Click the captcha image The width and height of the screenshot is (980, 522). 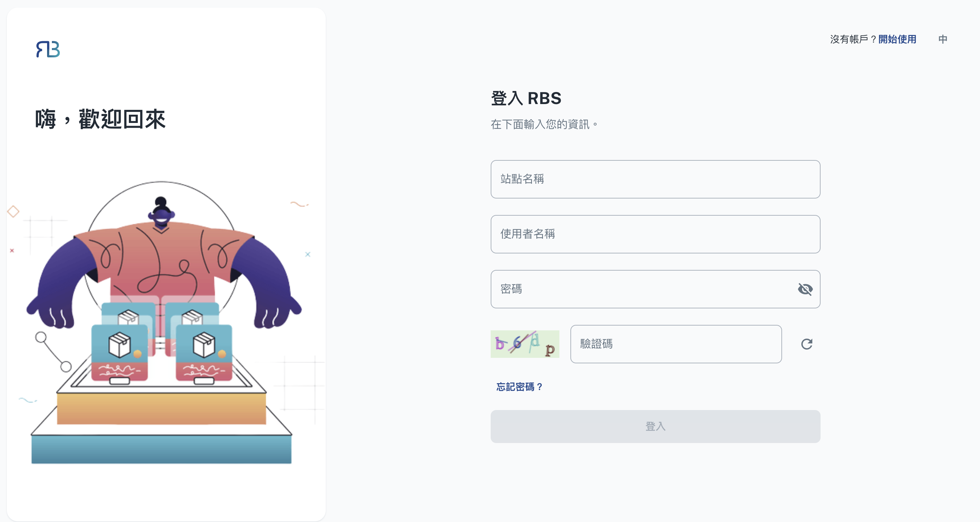[x=525, y=344]
